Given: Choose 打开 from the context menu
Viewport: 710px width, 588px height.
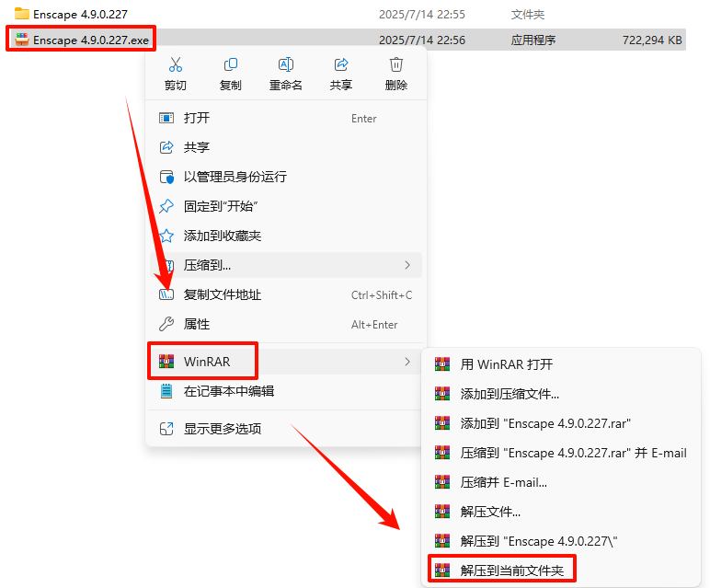Looking at the screenshot, I should pyautogui.click(x=286, y=118).
